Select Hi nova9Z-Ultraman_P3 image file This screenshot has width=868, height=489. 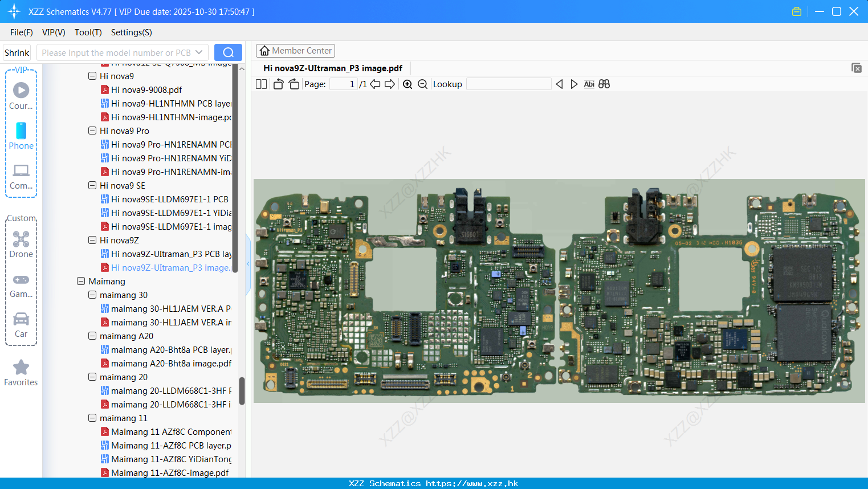(x=166, y=267)
